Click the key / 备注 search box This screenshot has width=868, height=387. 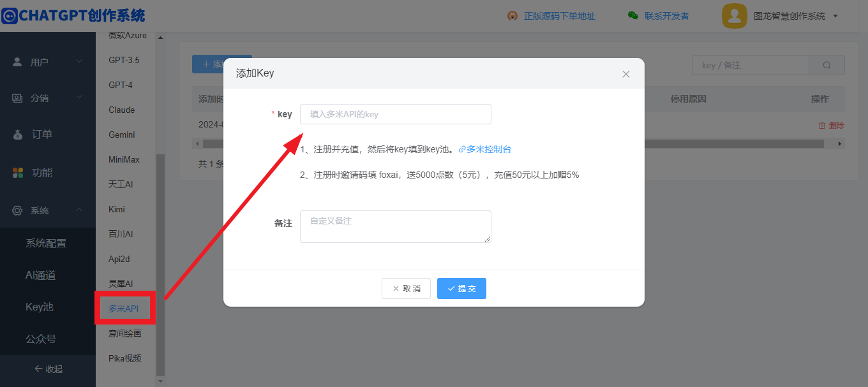click(x=751, y=65)
